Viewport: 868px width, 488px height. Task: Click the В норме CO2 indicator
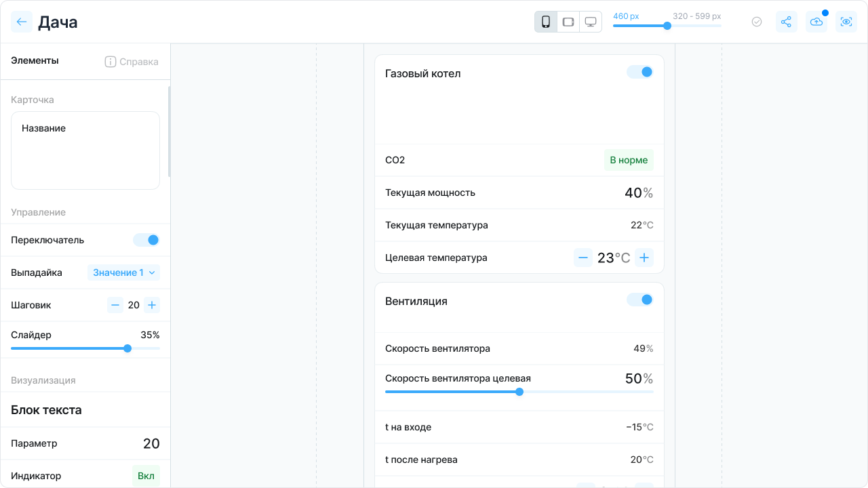(629, 160)
